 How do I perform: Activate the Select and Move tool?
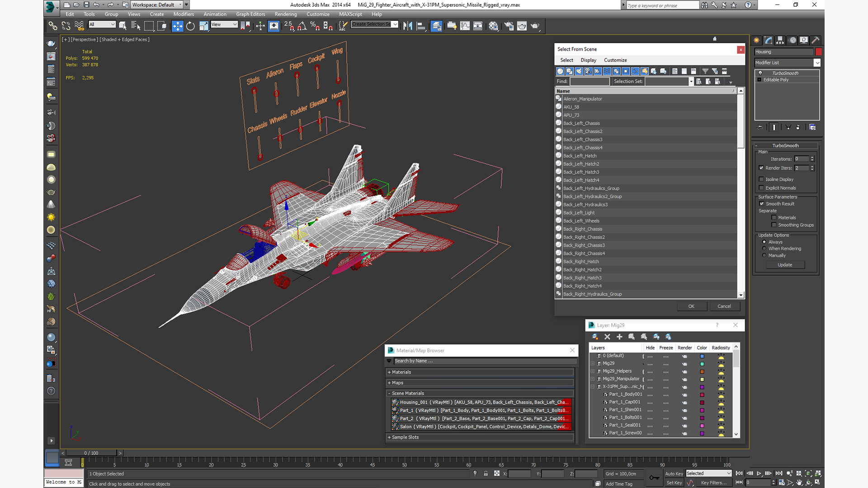178,26
